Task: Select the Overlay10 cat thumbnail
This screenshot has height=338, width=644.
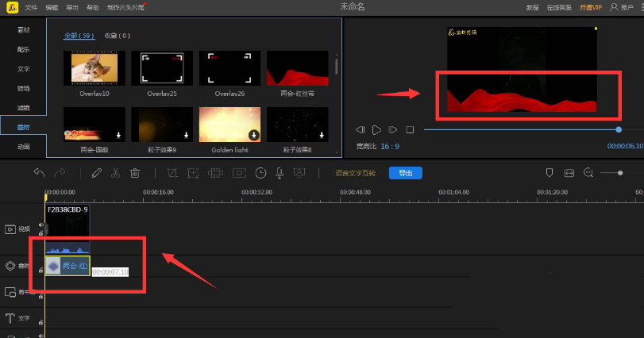Action: pos(94,68)
